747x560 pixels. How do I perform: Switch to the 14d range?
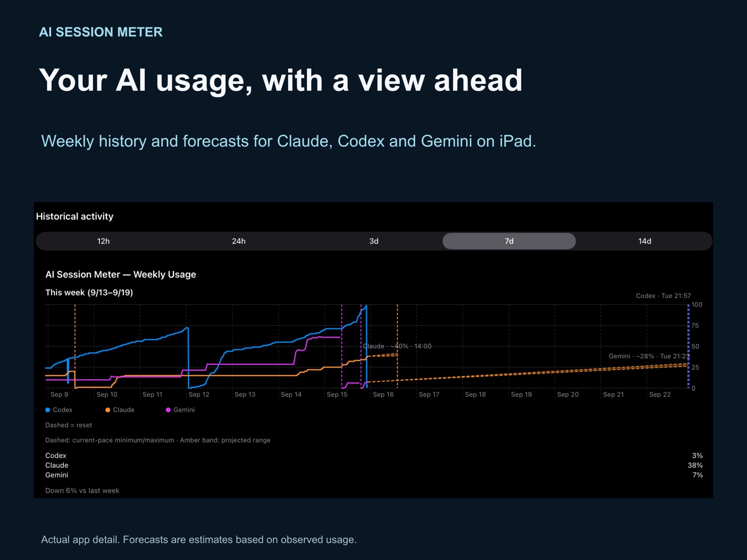pos(645,241)
